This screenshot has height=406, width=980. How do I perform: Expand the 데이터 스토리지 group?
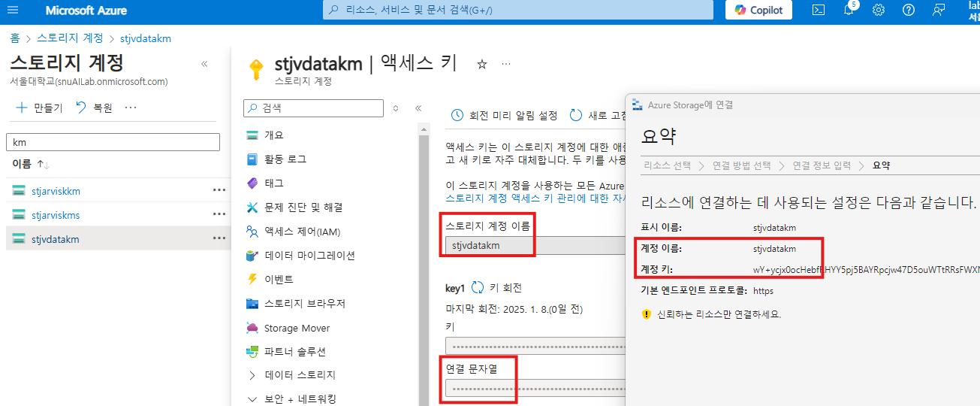(293, 375)
